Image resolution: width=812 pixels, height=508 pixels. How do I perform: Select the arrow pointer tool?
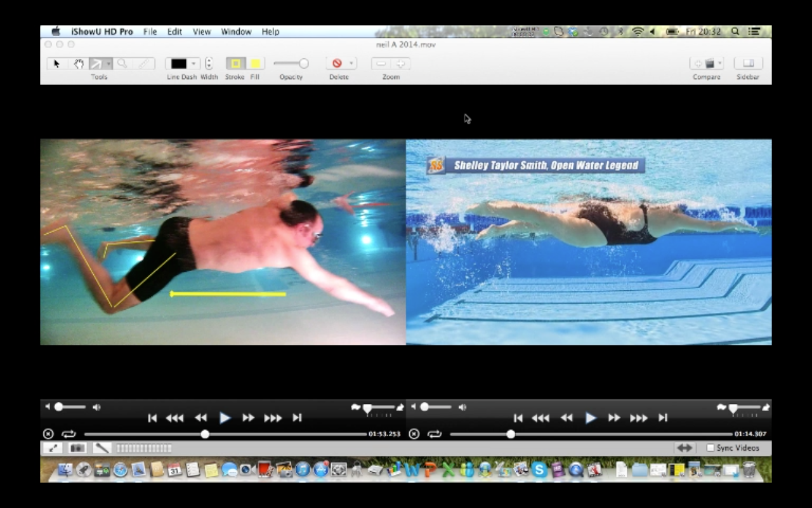point(56,63)
